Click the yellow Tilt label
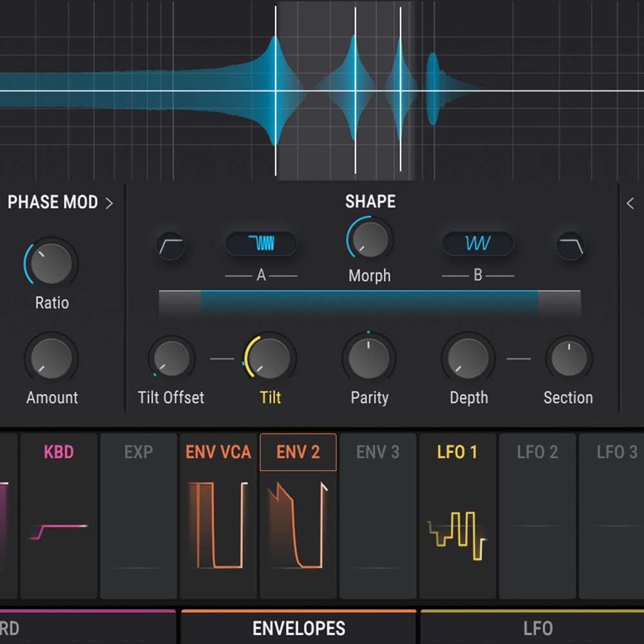 click(x=270, y=397)
